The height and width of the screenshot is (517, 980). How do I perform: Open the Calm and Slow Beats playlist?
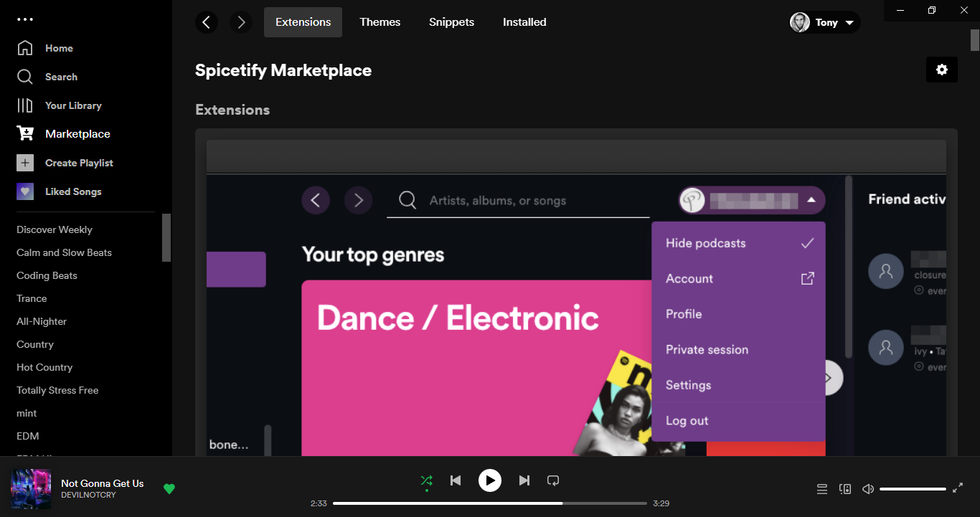64,252
